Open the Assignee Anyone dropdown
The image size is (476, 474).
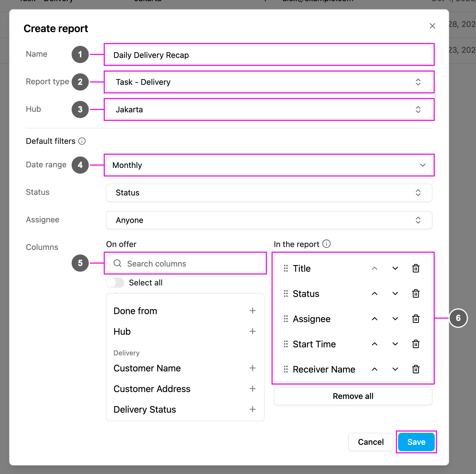click(269, 220)
